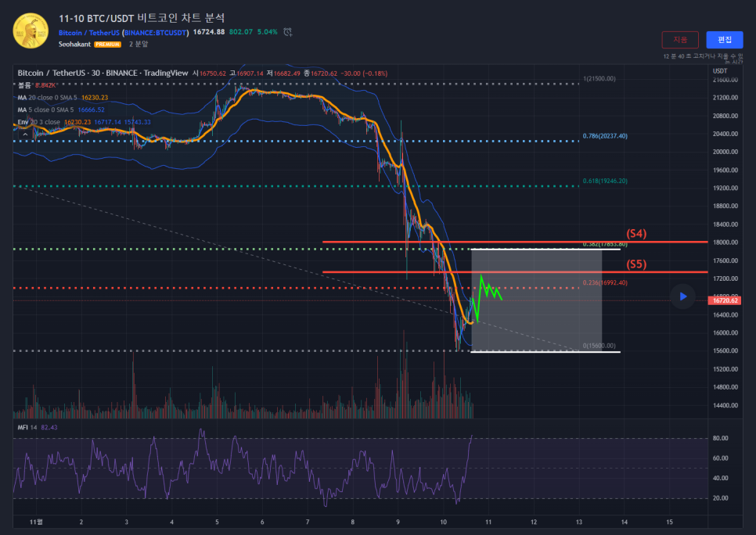Screen dimensions: 756x535
Task: Open the BINANCE:BTCUSDT ticker link
Action: (x=155, y=32)
